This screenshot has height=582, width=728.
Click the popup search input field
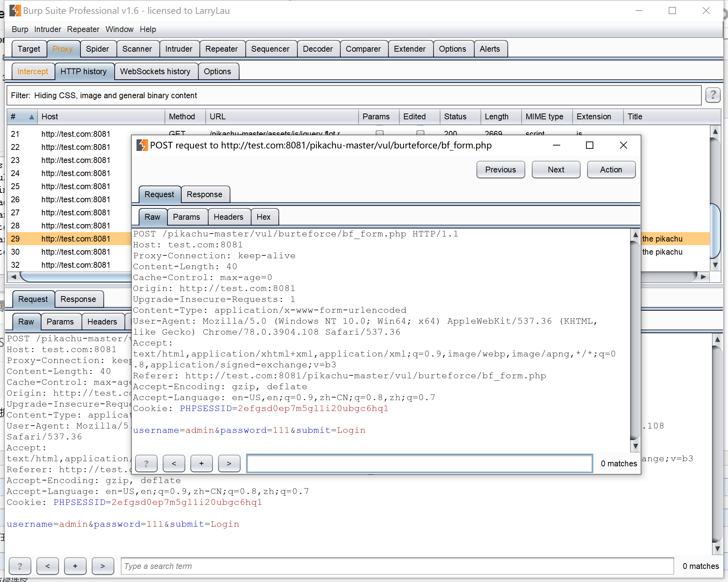419,463
